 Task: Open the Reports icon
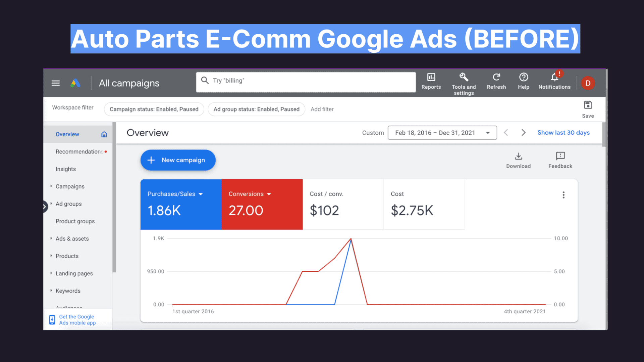(431, 81)
